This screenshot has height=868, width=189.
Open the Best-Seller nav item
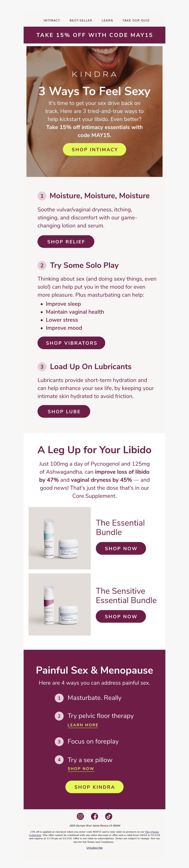coord(81,21)
